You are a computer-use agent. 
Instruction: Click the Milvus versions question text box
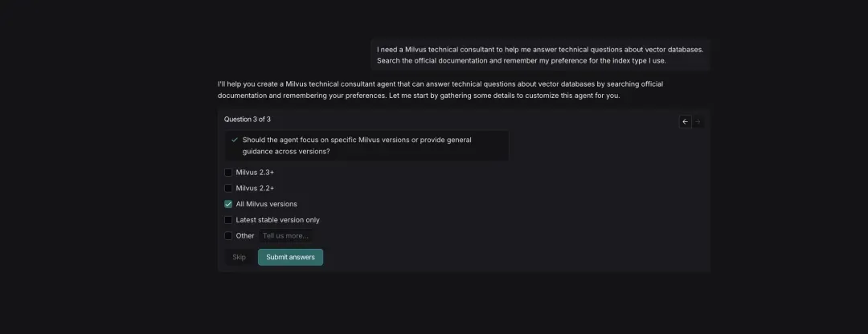click(x=366, y=145)
